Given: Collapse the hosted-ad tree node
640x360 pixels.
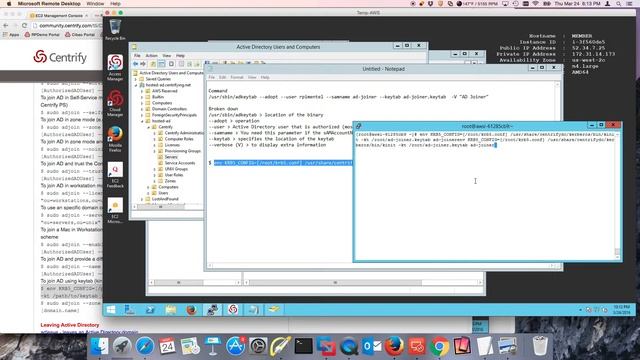Looking at the screenshot, I should (x=142, y=121).
